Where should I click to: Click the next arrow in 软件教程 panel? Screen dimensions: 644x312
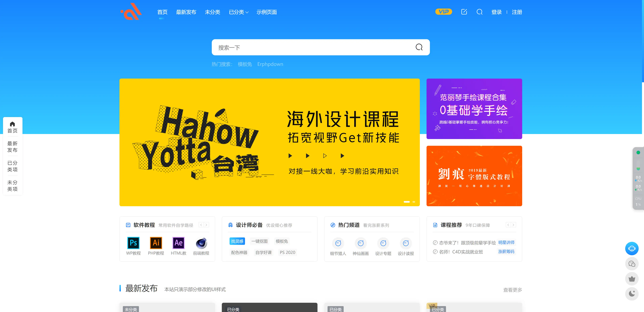coord(206,225)
